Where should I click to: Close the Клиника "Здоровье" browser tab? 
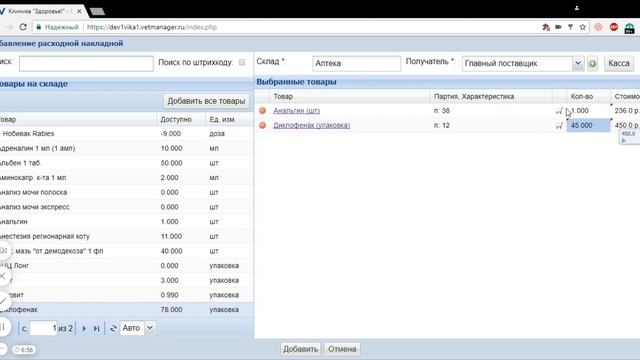click(x=79, y=11)
